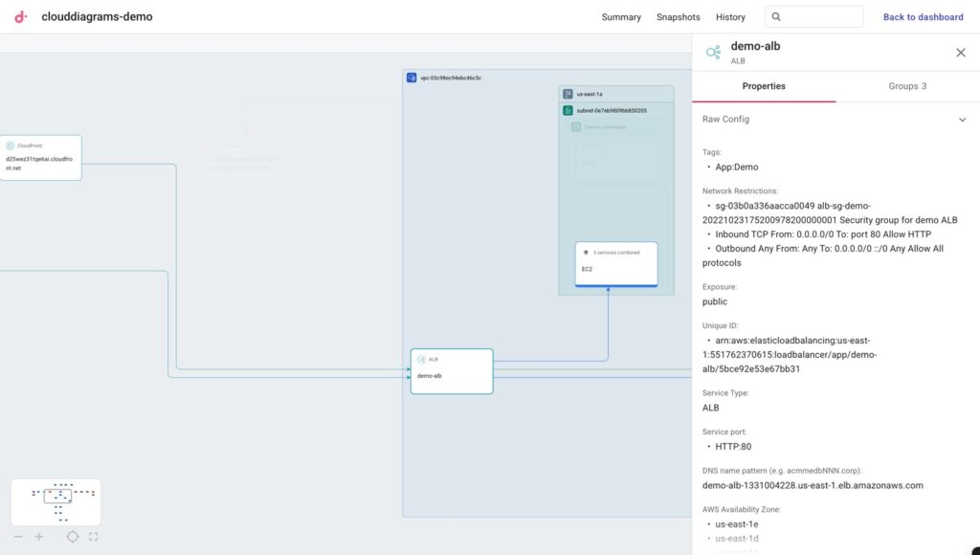Click the VPC icon on vpc-03c98ec94ebc46c5c
The image size is (980, 555).
[x=412, y=78]
